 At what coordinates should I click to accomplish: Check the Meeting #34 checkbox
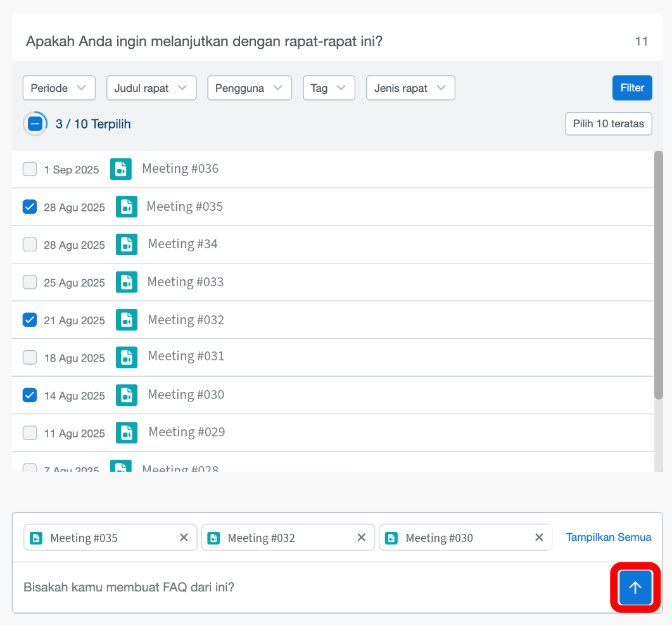30,244
